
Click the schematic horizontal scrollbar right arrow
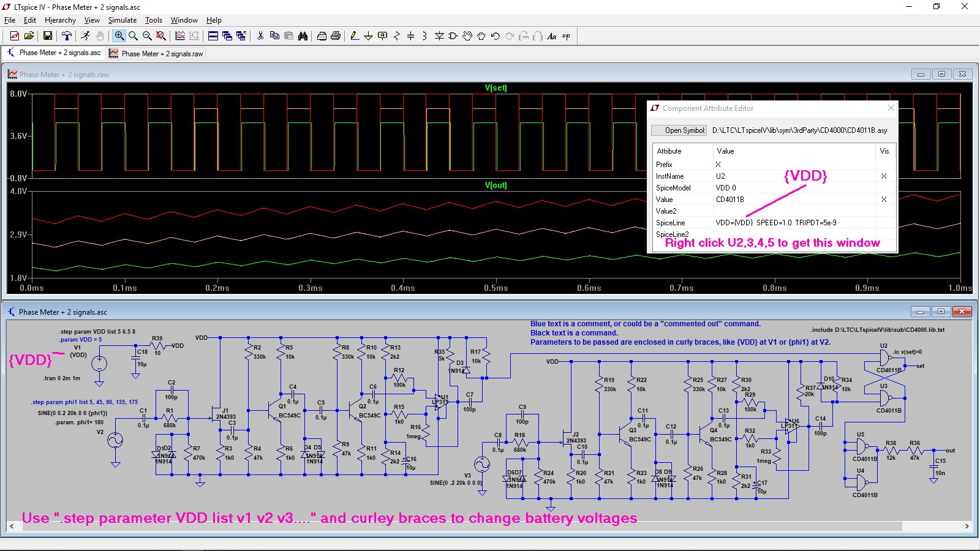967,526
